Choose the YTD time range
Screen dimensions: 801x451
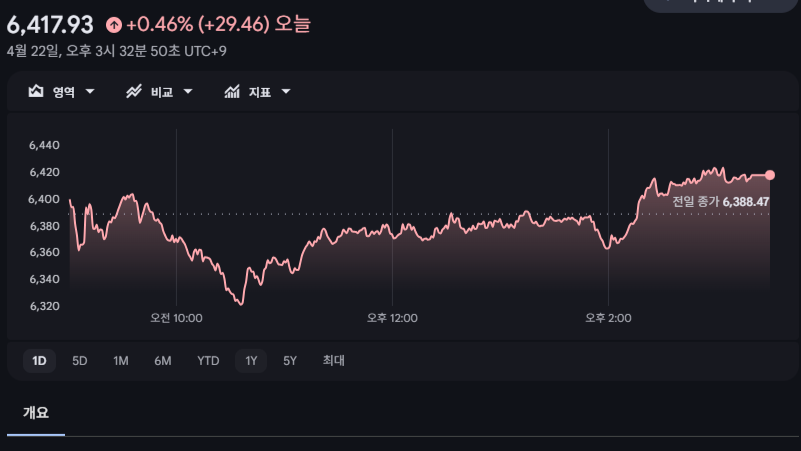tap(208, 361)
